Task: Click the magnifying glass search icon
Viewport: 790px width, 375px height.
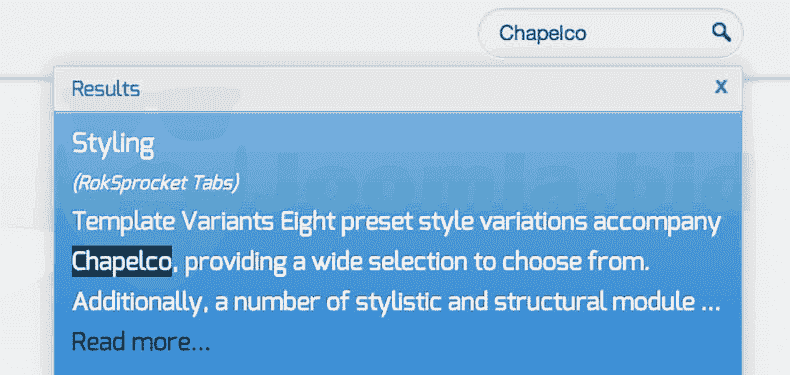Action: coord(721,33)
